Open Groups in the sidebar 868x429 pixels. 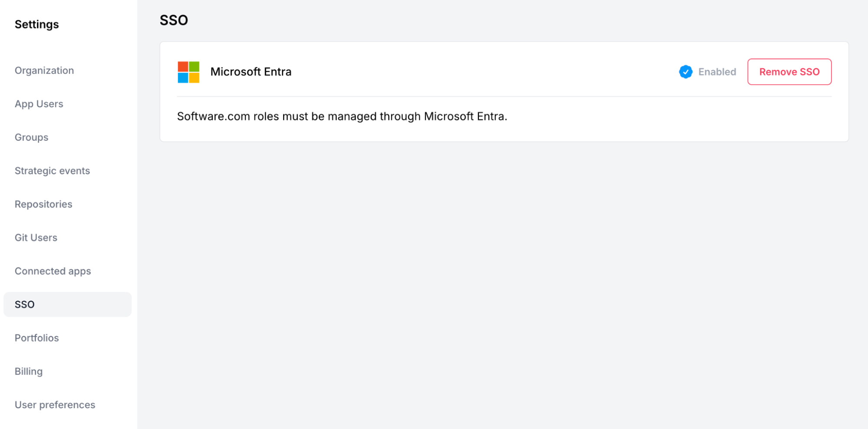coord(32,137)
